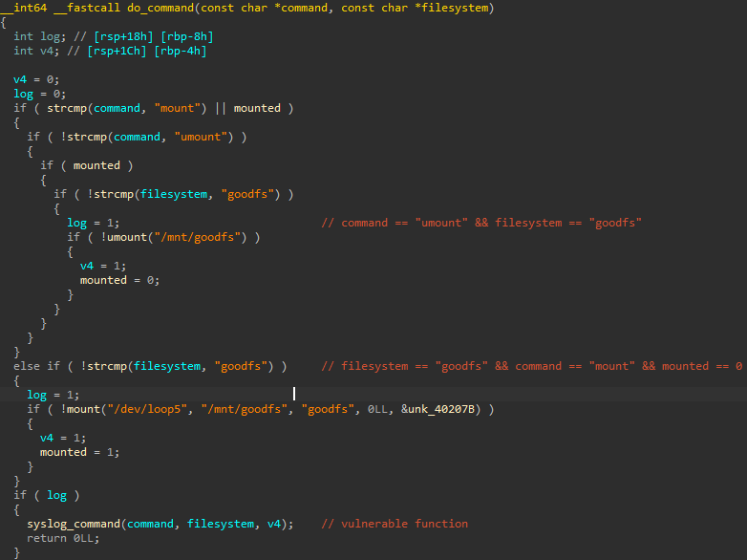Click the "// vulnerable function" comment

(x=395, y=524)
